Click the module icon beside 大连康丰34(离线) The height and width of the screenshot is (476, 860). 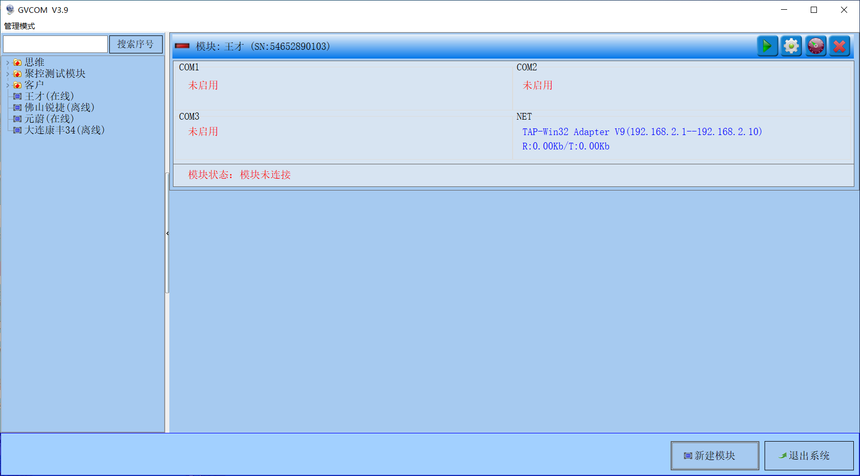[18, 131]
